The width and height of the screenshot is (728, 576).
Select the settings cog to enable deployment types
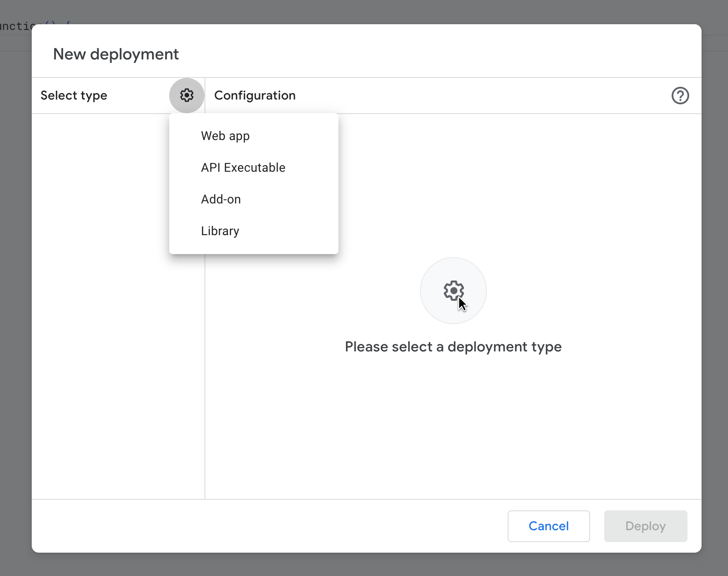186,95
